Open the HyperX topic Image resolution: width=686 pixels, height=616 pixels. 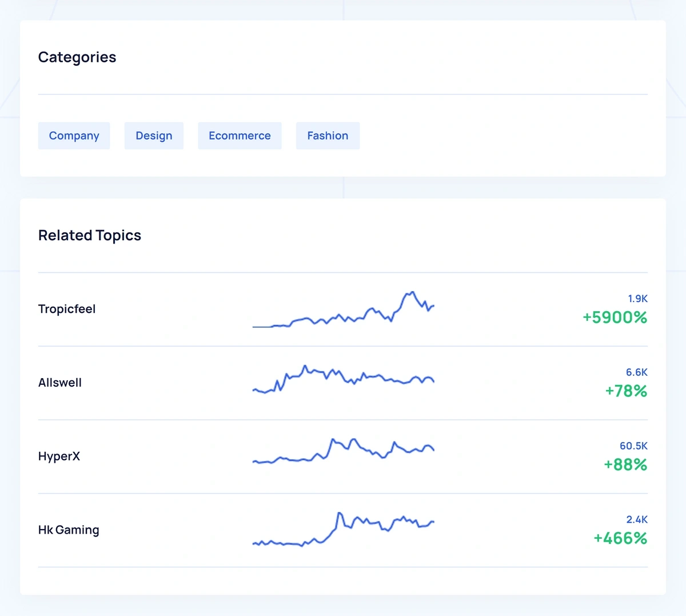[59, 456]
